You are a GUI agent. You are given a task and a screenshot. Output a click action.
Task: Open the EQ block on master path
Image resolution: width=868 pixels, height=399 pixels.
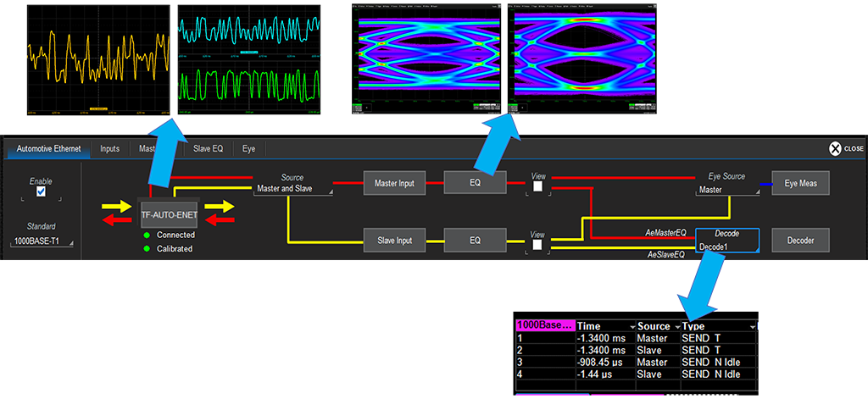point(475,182)
